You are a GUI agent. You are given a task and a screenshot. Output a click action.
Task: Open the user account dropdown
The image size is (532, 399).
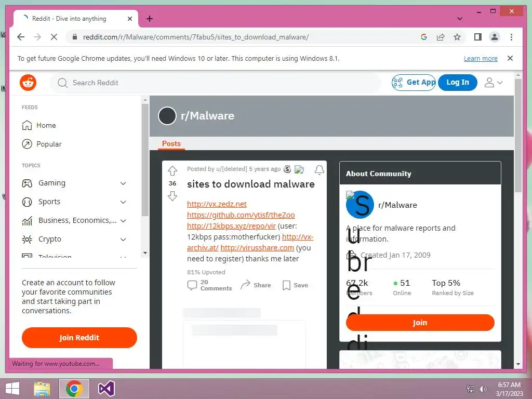click(x=494, y=83)
